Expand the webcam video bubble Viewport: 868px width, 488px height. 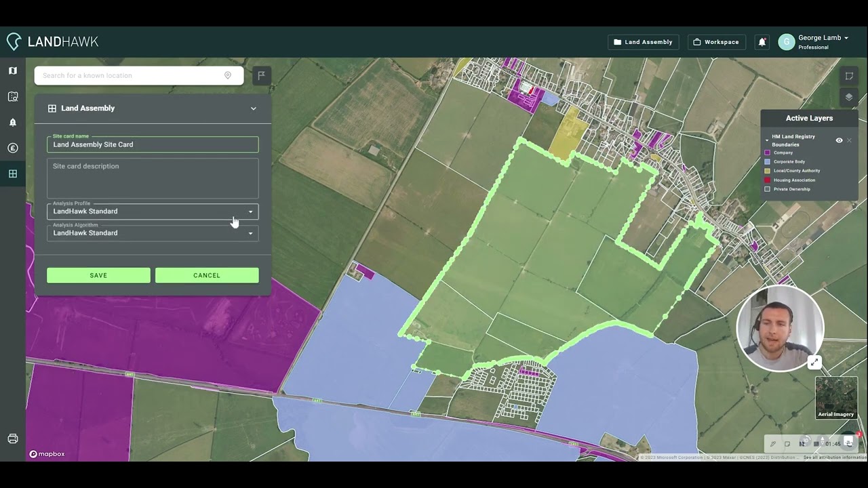coord(814,363)
